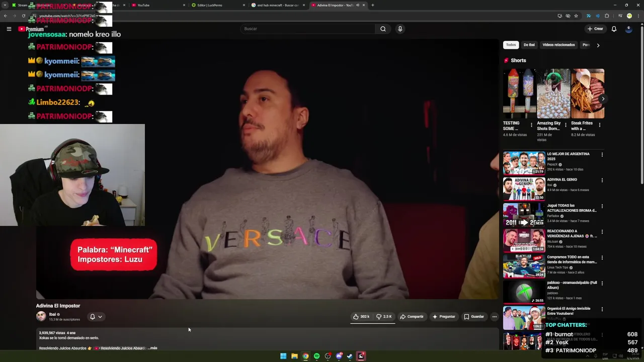
Task: Click the search magnifier button
Action: (x=383, y=29)
